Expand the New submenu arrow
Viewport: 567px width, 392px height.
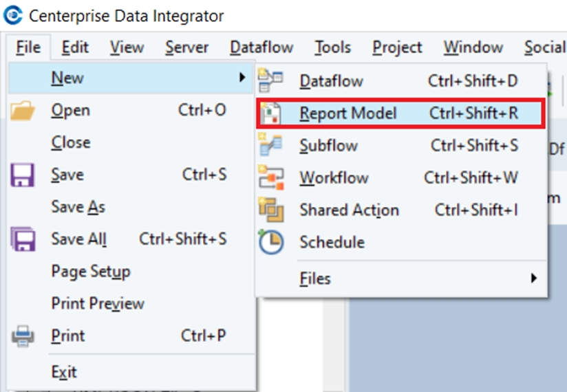tap(242, 78)
